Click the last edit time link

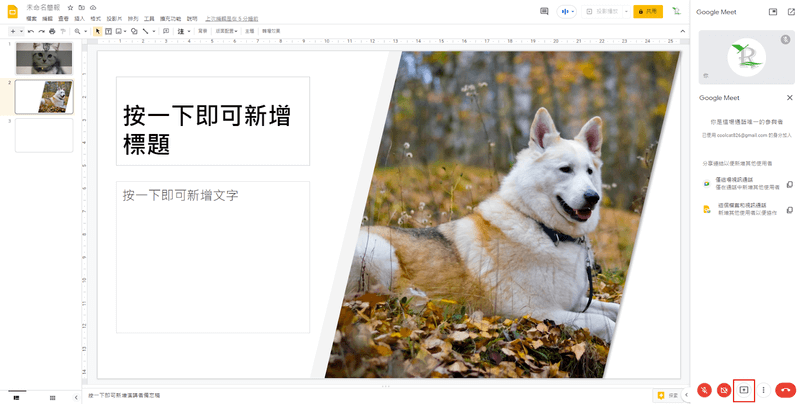tap(232, 19)
